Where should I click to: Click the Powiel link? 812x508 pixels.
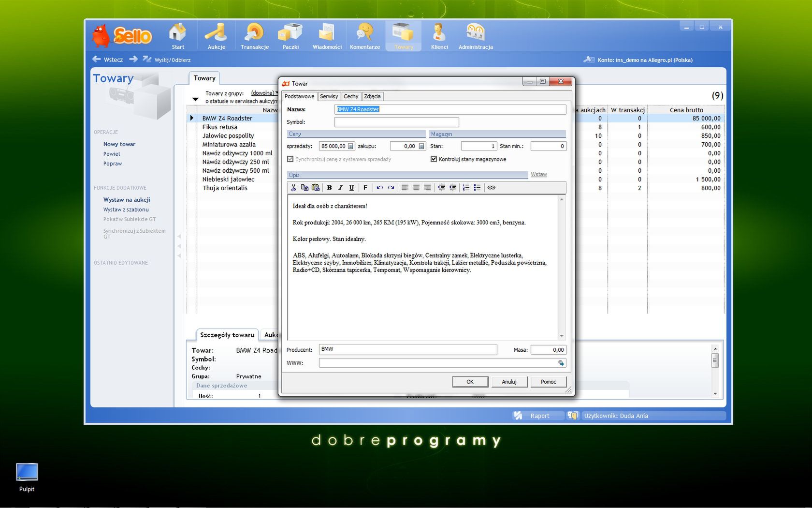coord(112,154)
